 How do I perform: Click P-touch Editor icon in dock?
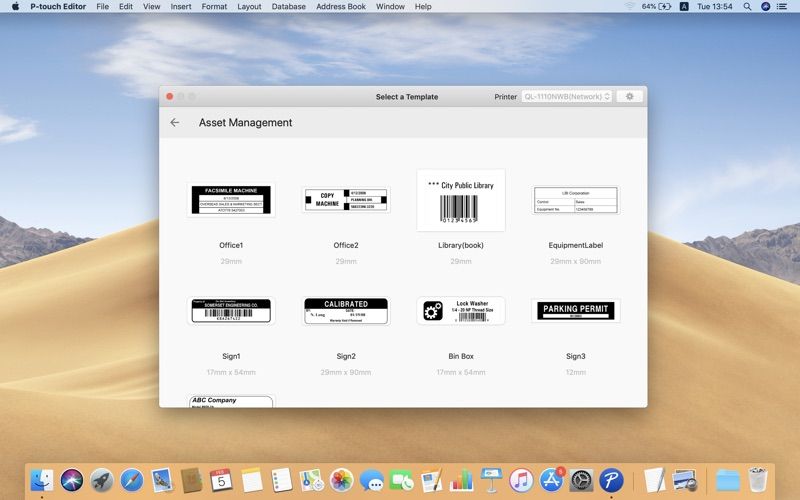click(x=611, y=480)
